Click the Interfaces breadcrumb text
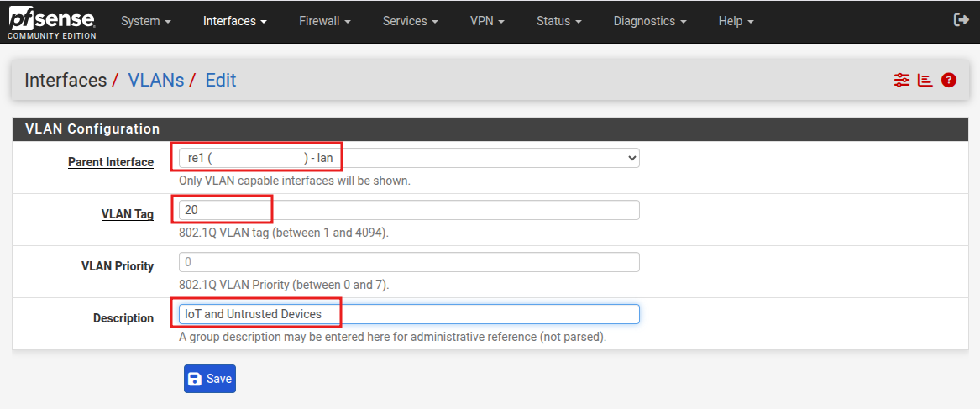Viewport: 980px width, 409px height. [66, 80]
